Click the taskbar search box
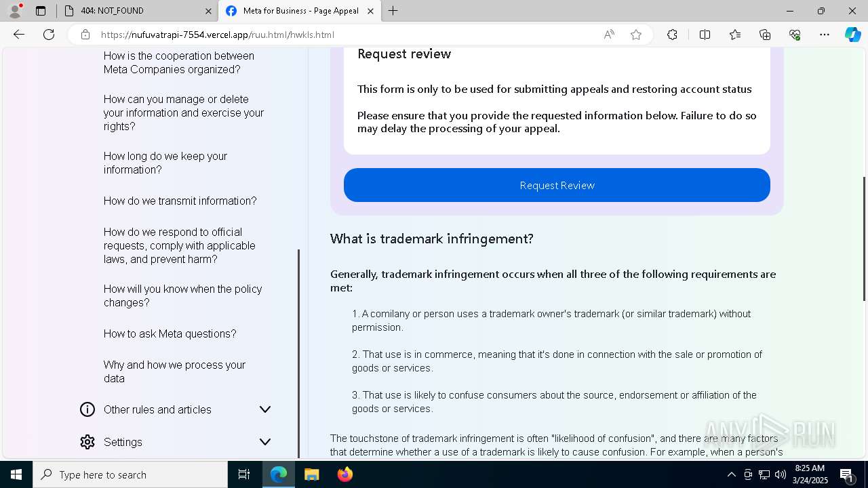 pos(130,474)
